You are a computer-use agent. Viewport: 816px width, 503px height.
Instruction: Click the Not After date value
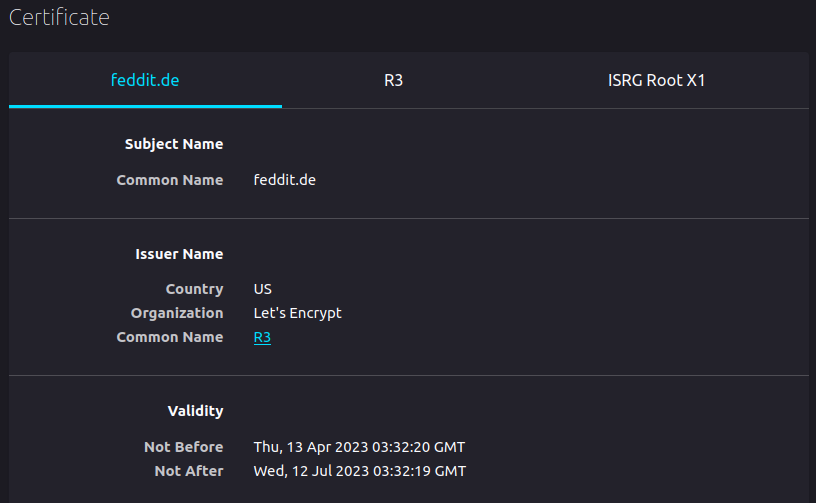coord(360,471)
